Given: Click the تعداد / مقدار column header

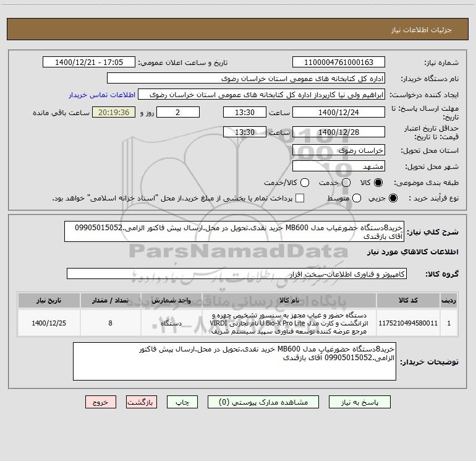Looking at the screenshot, I should 110,301.
